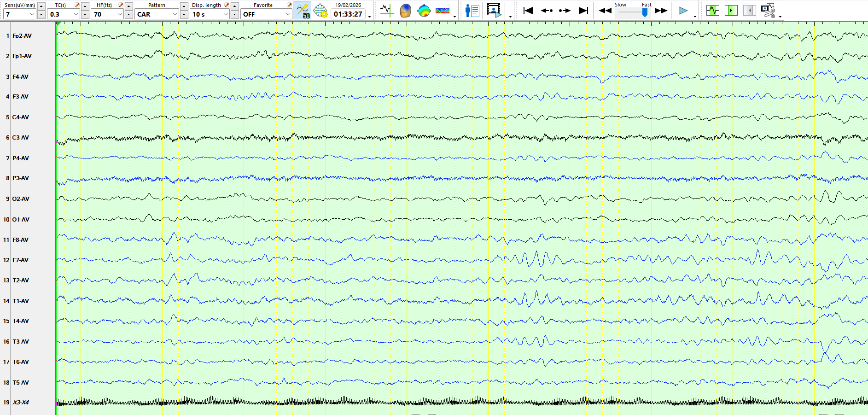The height and width of the screenshot is (415, 868).
Task: Fast forward paging through the EEG
Action: 661,10
